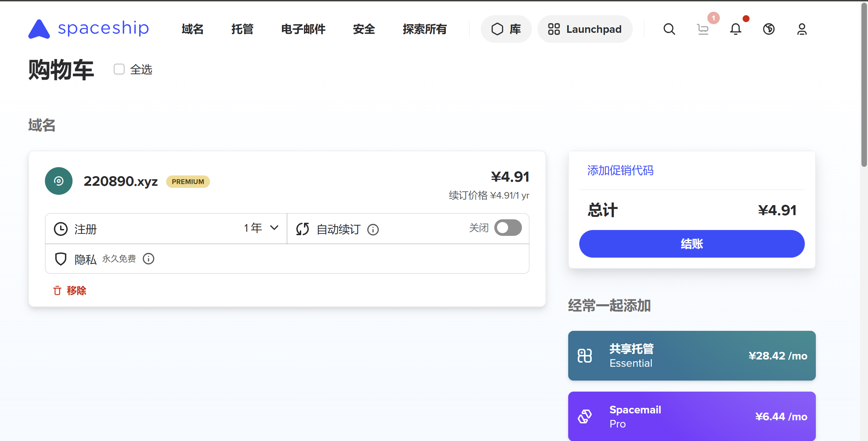Viewport: 868px width, 441px height.
Task: Click the shared hosting Essential icon
Action: (x=584, y=356)
